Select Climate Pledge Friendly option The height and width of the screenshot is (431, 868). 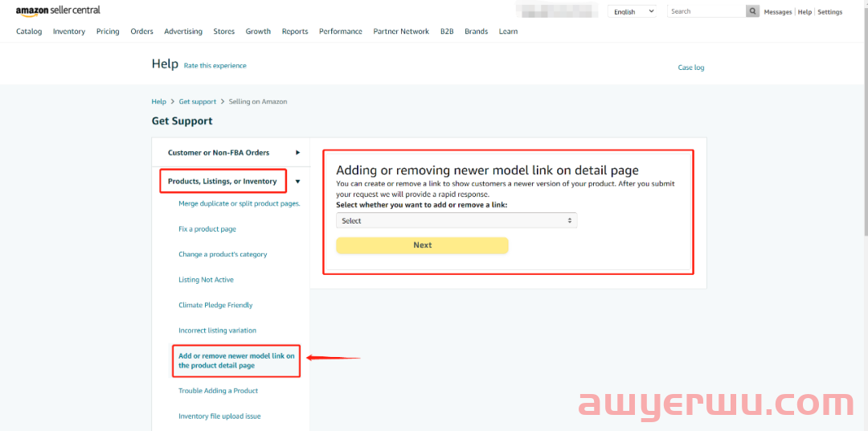(215, 306)
